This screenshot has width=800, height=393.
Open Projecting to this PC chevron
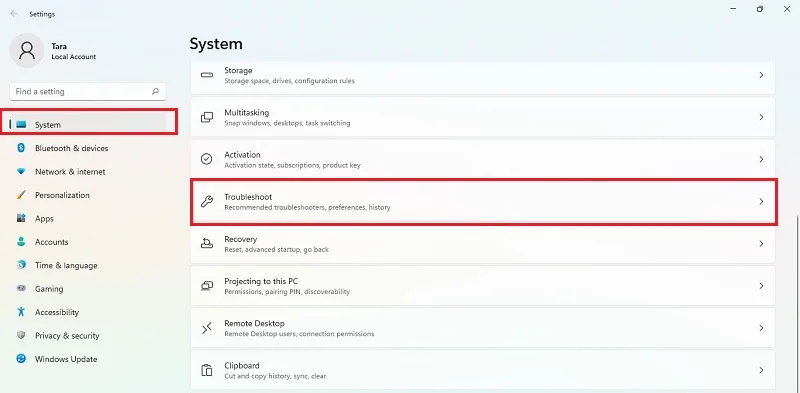[761, 286]
